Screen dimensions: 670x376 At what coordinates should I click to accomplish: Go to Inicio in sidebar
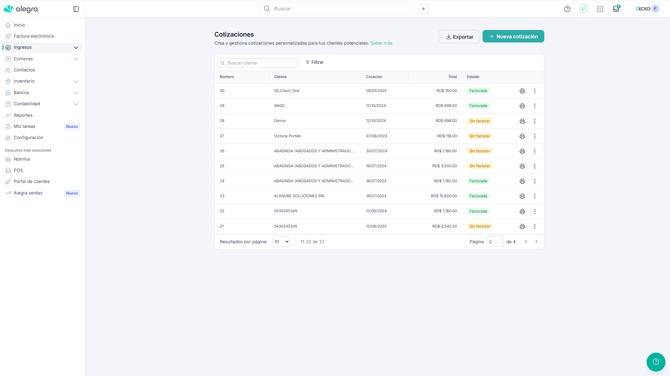click(19, 25)
